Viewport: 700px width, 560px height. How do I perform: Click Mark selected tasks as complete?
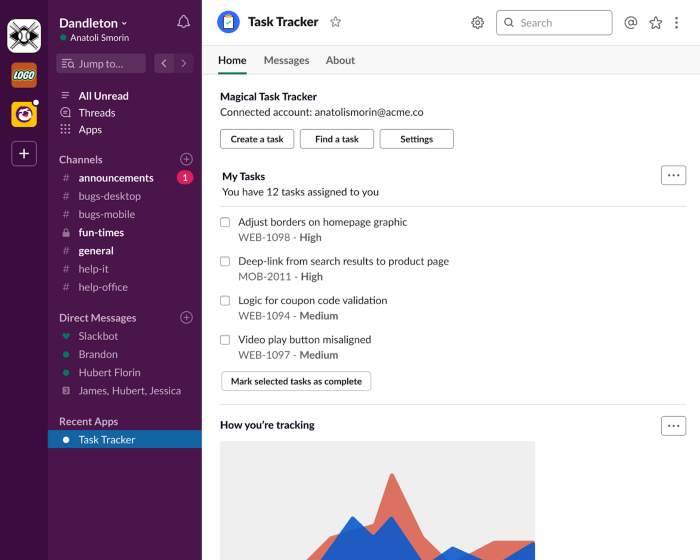296,381
